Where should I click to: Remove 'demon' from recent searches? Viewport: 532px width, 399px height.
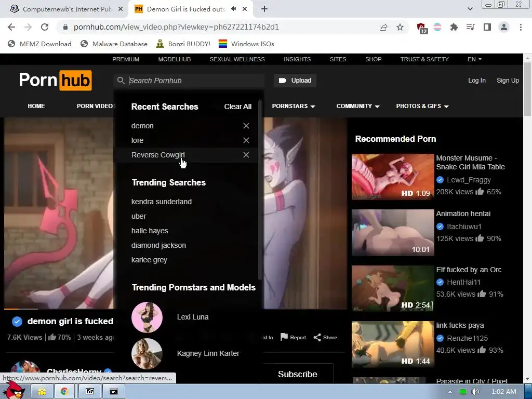(x=246, y=126)
